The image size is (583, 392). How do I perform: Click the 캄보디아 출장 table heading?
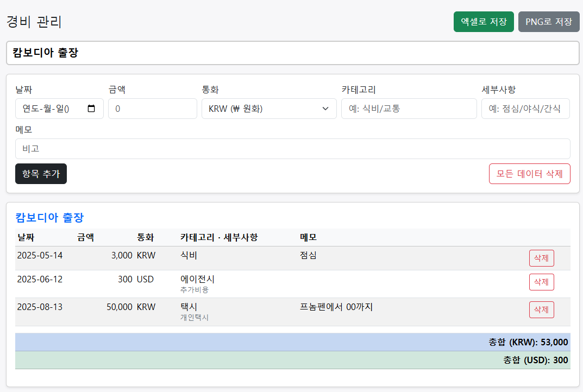[49, 217]
